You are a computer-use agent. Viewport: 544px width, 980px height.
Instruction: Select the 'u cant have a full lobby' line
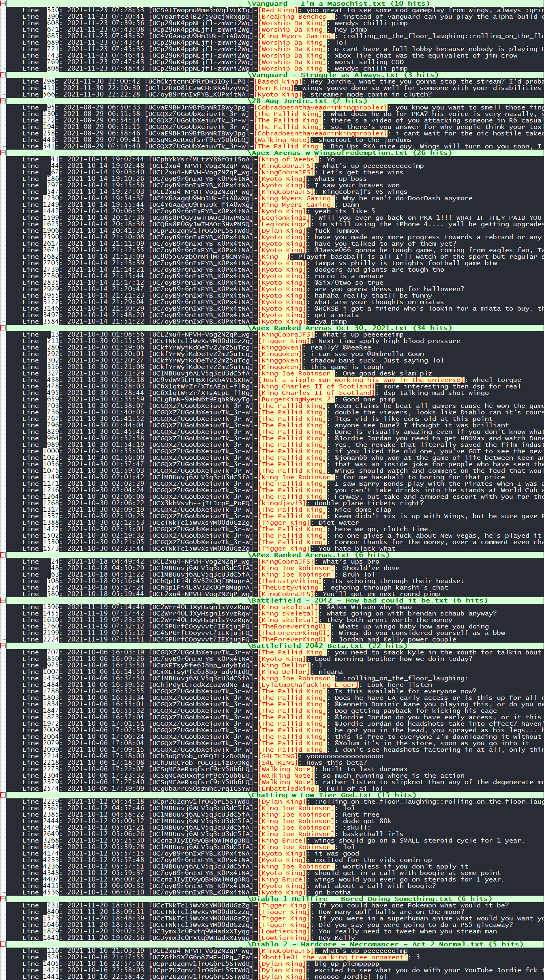click(275, 49)
